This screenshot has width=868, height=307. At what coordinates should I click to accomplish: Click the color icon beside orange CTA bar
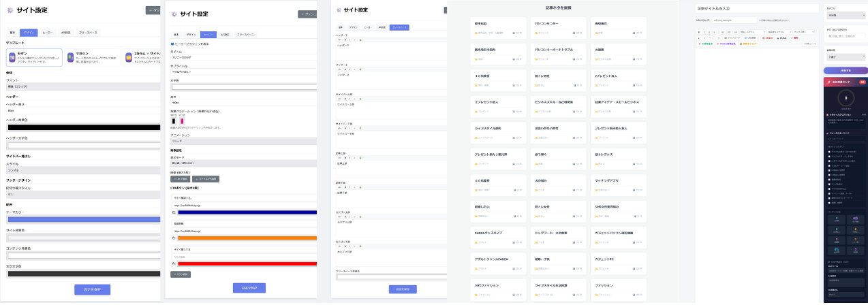tap(174, 238)
